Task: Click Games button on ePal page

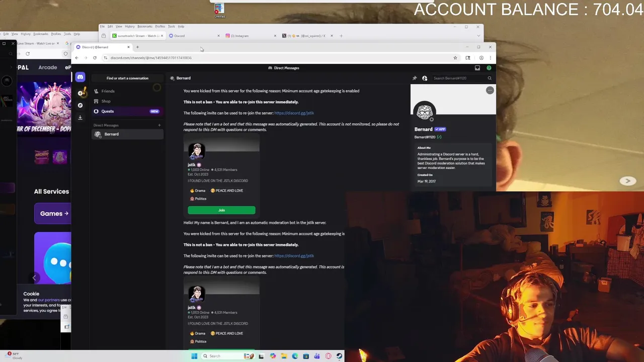Action: coord(53,213)
